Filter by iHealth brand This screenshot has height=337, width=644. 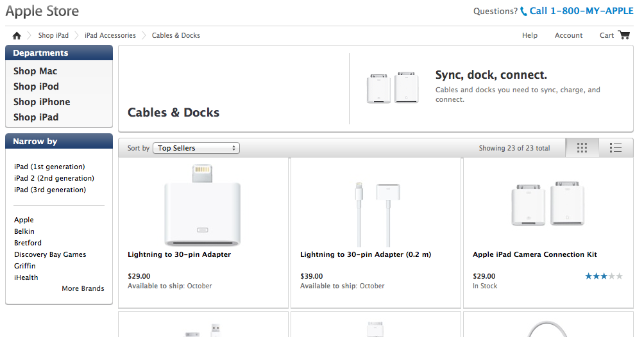tap(26, 277)
